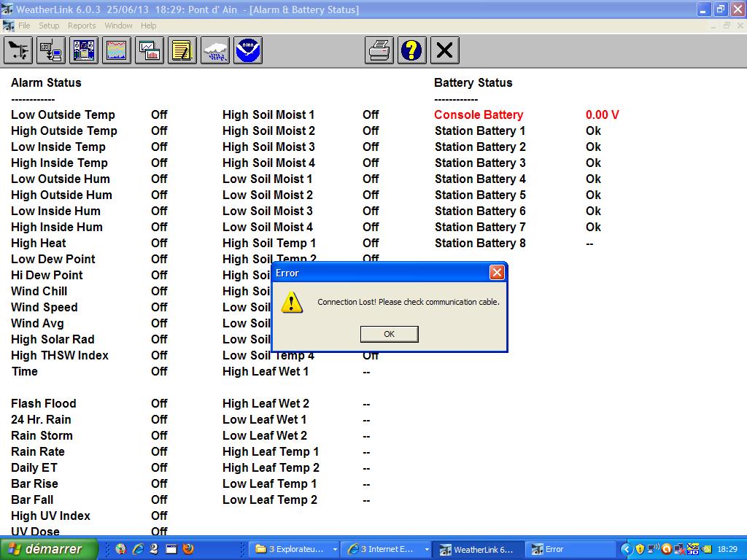747x560 pixels.
Task: Open the Help menu
Action: 148,26
